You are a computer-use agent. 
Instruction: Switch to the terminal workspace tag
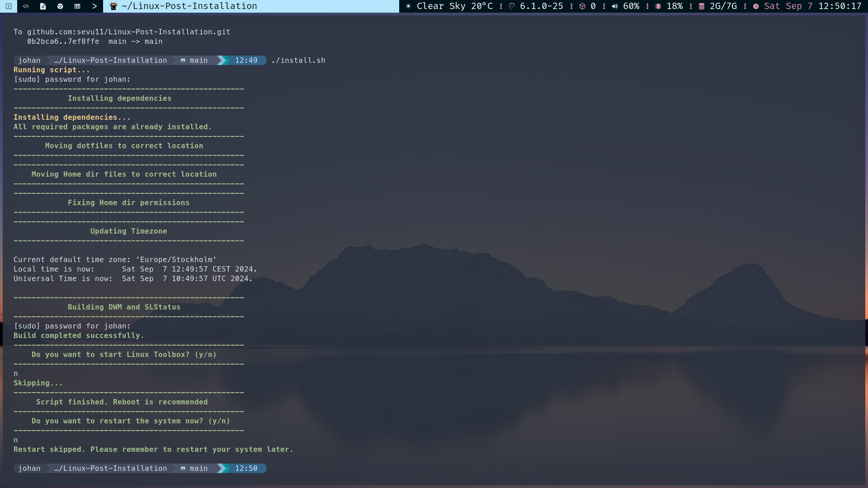point(9,6)
